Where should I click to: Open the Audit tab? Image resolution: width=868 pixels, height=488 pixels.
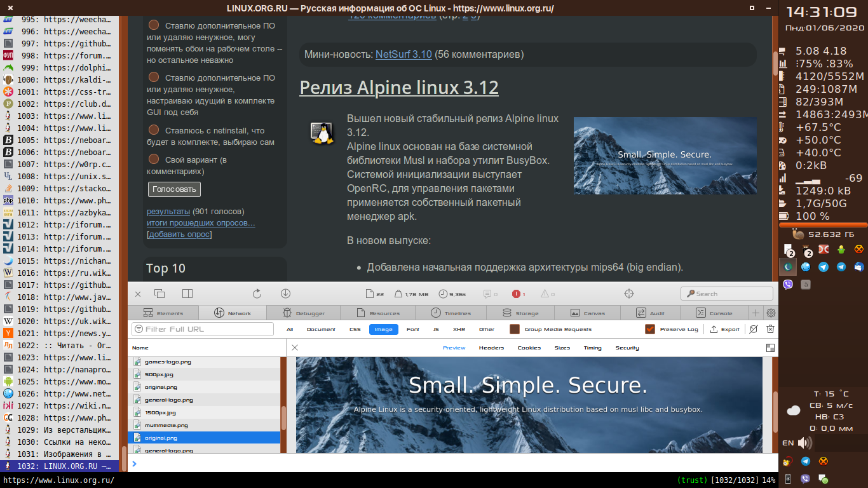[x=651, y=313]
